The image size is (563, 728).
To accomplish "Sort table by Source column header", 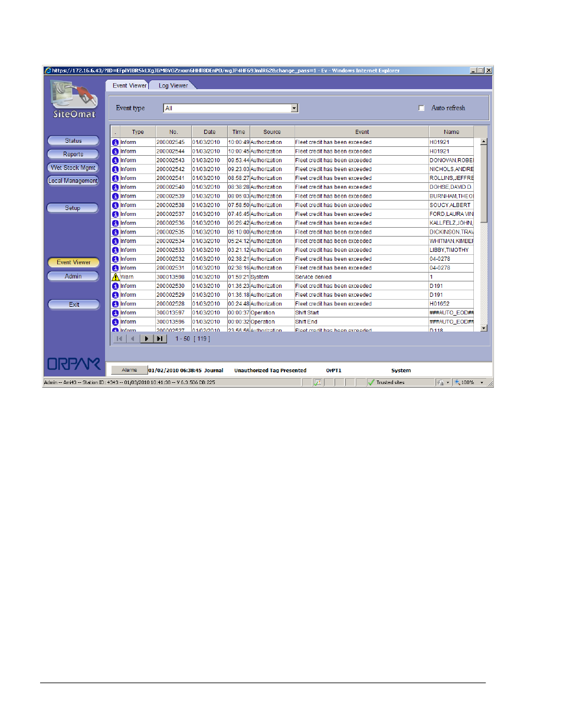I will (272, 132).
